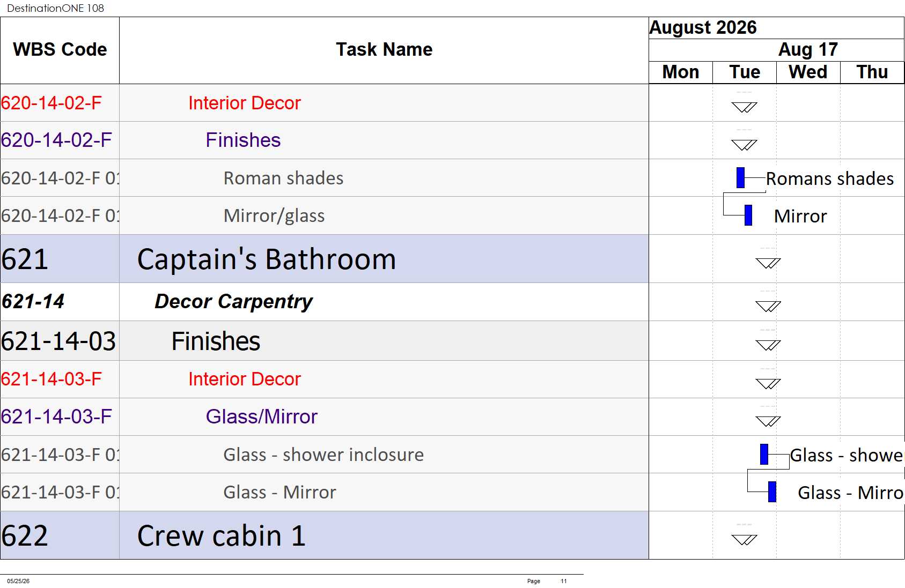Select the Decor Carpentry summary marker
This screenshot has width=905, height=588.
coord(768,306)
